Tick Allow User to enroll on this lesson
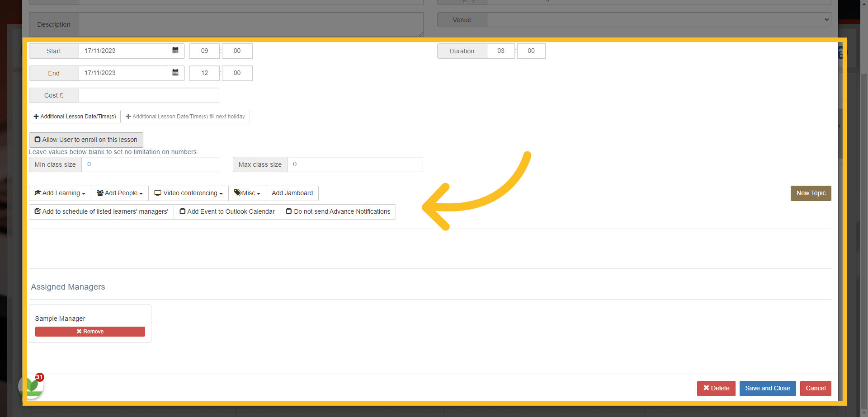The height and width of the screenshot is (417, 868). click(x=86, y=140)
